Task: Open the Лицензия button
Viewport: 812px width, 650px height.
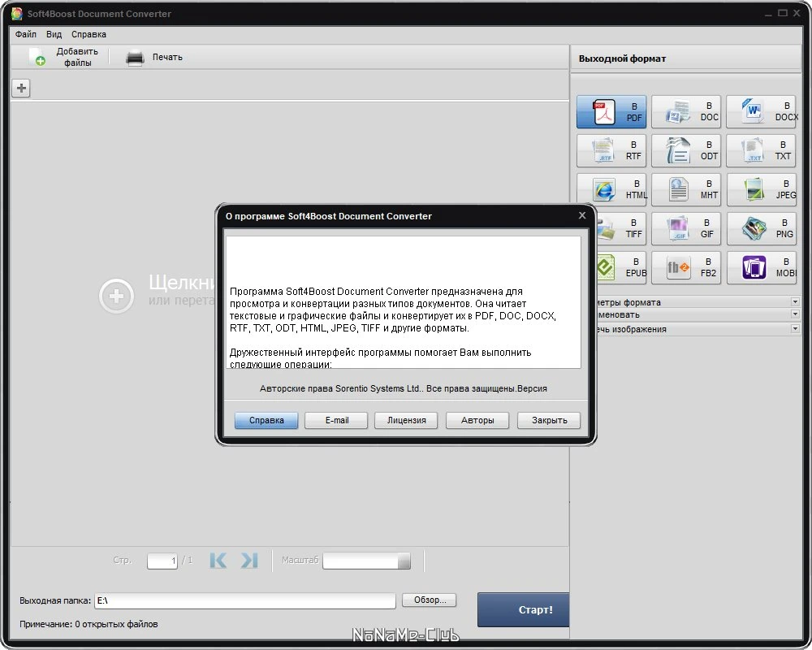Action: 407,420
